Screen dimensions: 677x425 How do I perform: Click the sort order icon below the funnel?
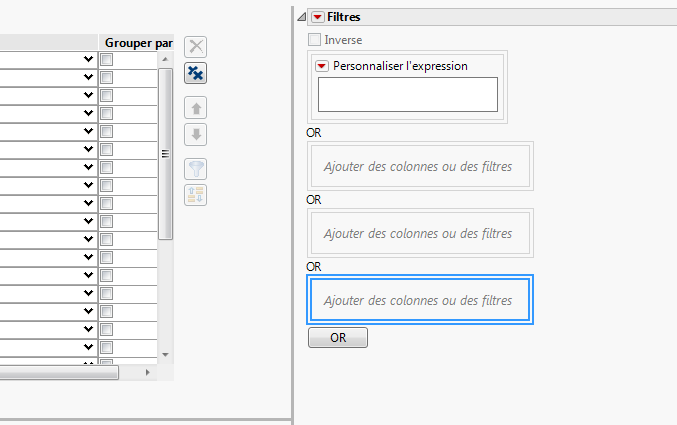[197, 195]
